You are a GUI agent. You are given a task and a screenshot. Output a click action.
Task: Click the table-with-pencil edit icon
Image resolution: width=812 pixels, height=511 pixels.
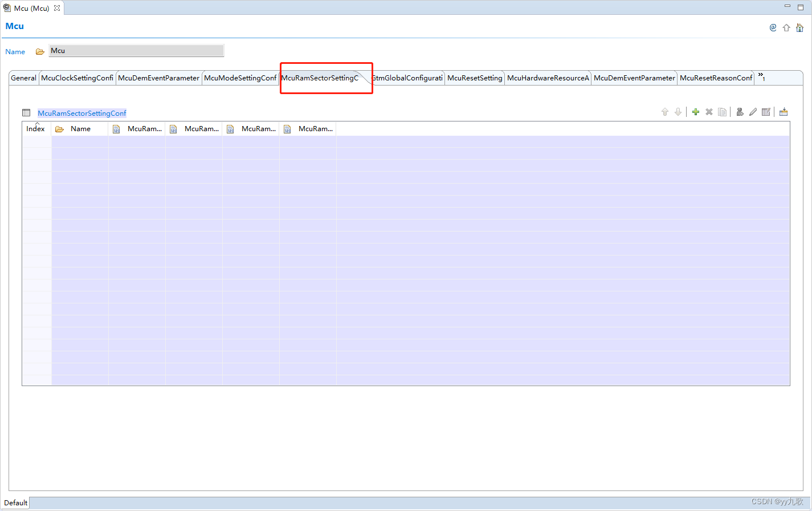[766, 112]
